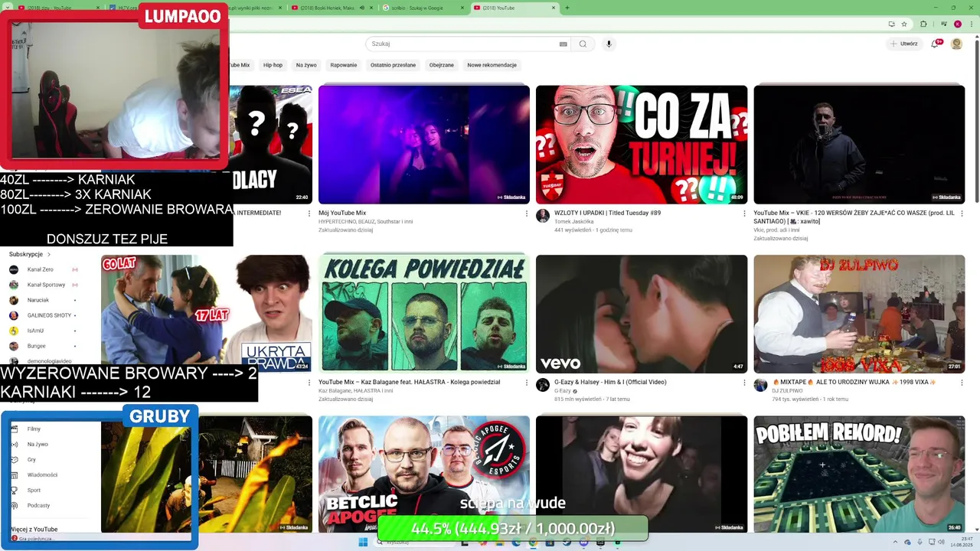Open YouTube notifications bell
This screenshot has width=980, height=551.
click(x=935, y=44)
